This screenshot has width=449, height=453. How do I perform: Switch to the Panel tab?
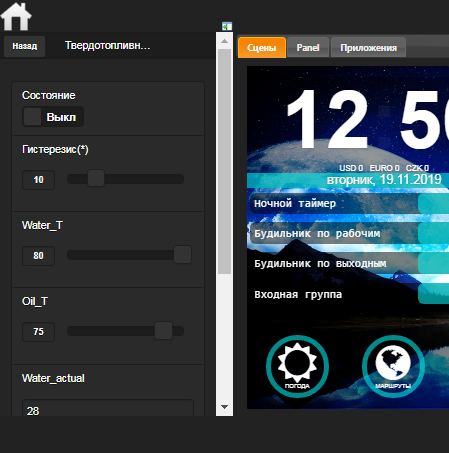tap(308, 48)
